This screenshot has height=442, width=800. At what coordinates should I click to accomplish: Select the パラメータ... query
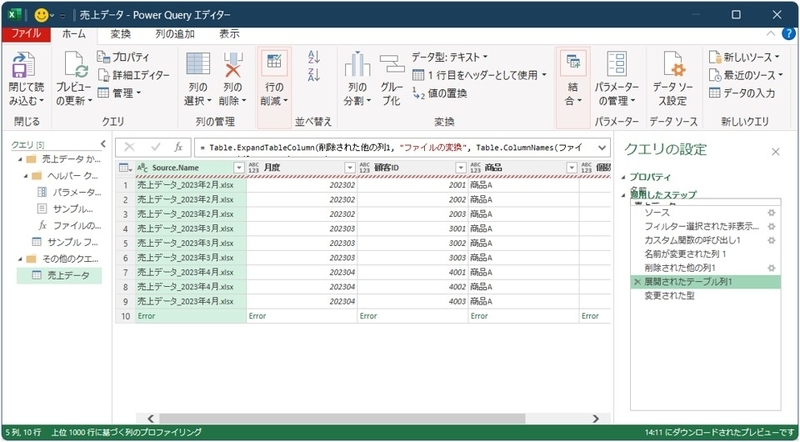pos(70,192)
